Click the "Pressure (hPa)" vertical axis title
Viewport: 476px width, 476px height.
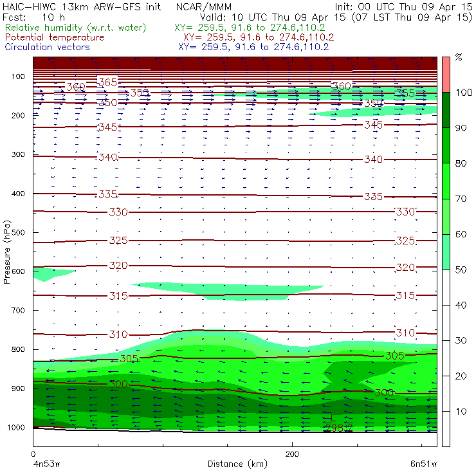(x=7, y=252)
